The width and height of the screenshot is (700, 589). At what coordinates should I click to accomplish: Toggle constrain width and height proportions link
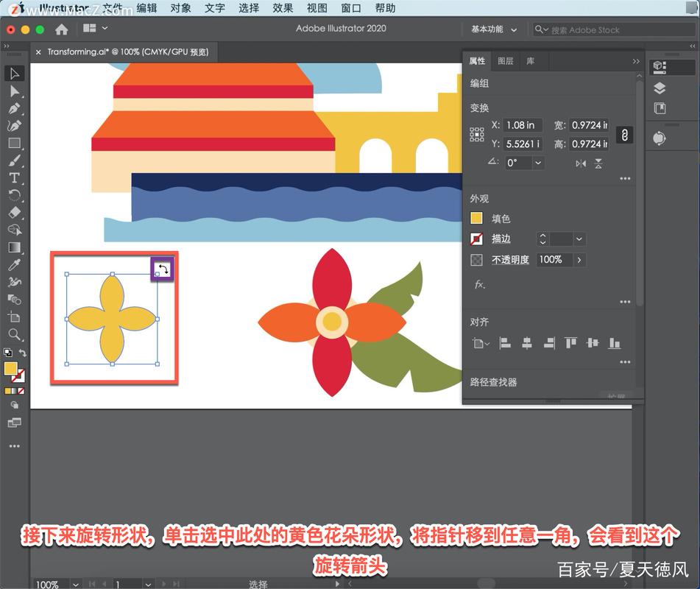(624, 135)
